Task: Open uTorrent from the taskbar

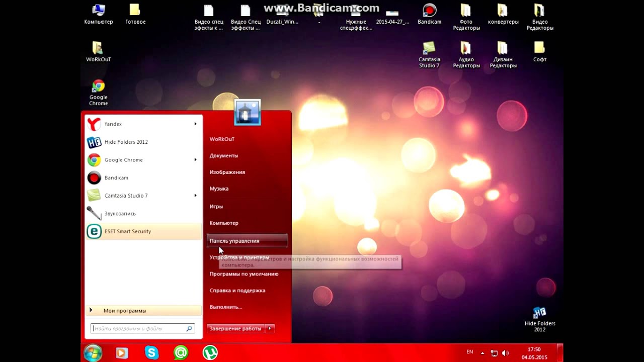Action: [210, 353]
